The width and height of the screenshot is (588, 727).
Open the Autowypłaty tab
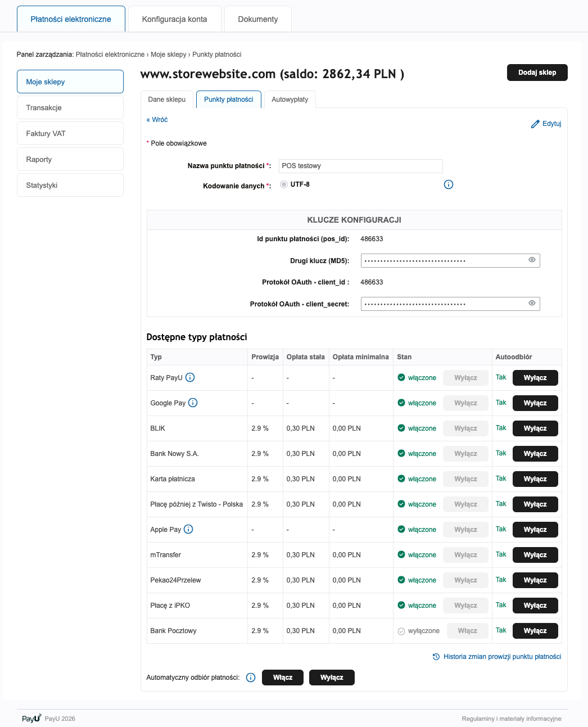290,100
